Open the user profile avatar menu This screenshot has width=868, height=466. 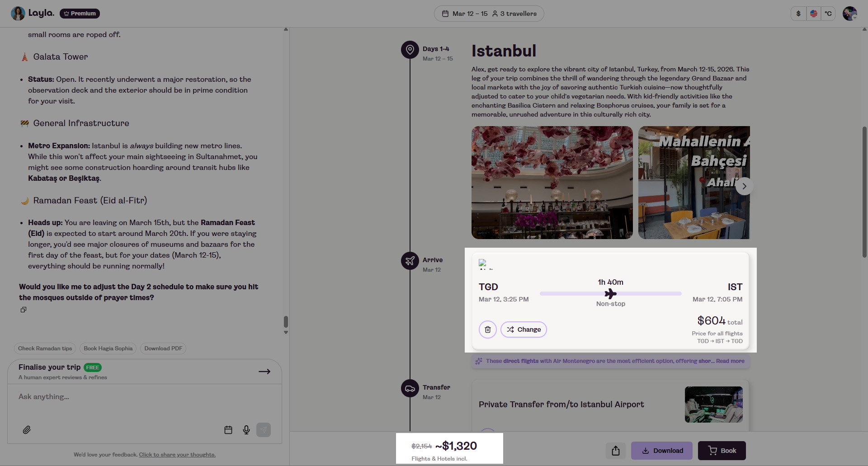pos(849,14)
